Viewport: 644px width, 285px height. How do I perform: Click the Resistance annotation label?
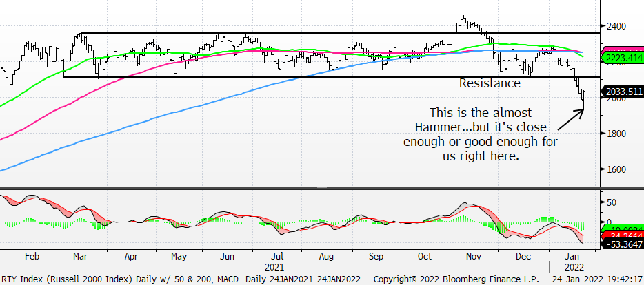tap(490, 83)
